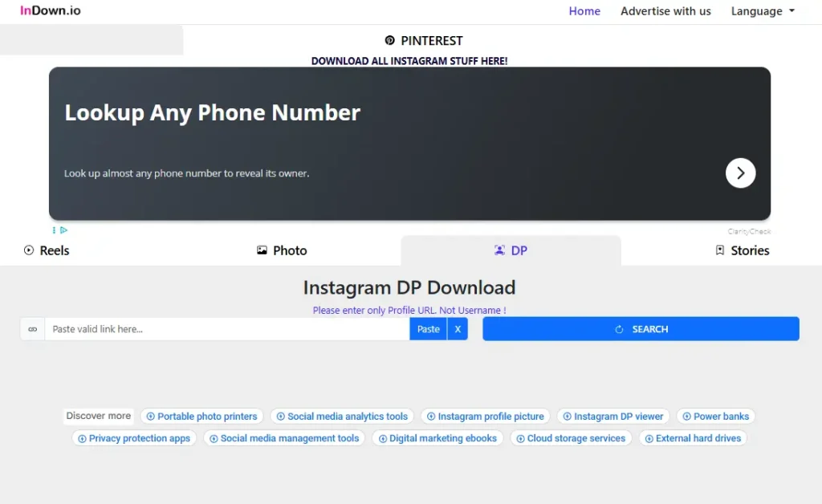Image resolution: width=822 pixels, height=504 pixels.
Task: Open the Home menu item
Action: pos(584,11)
